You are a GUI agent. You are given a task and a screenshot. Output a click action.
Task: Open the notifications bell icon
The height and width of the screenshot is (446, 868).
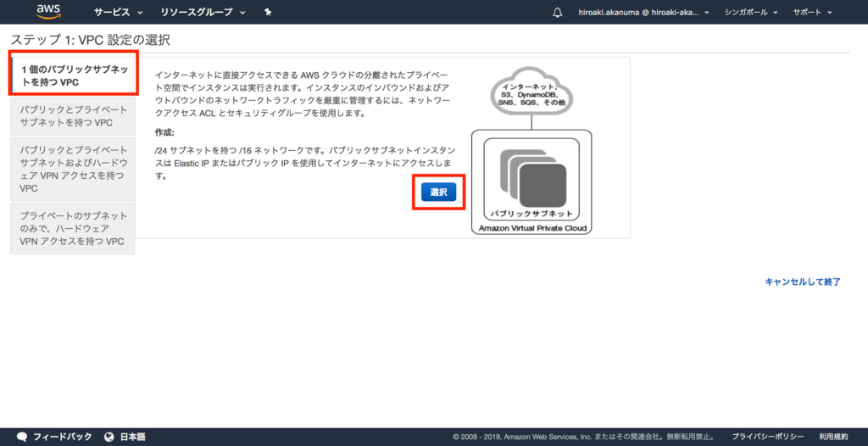pyautogui.click(x=558, y=12)
